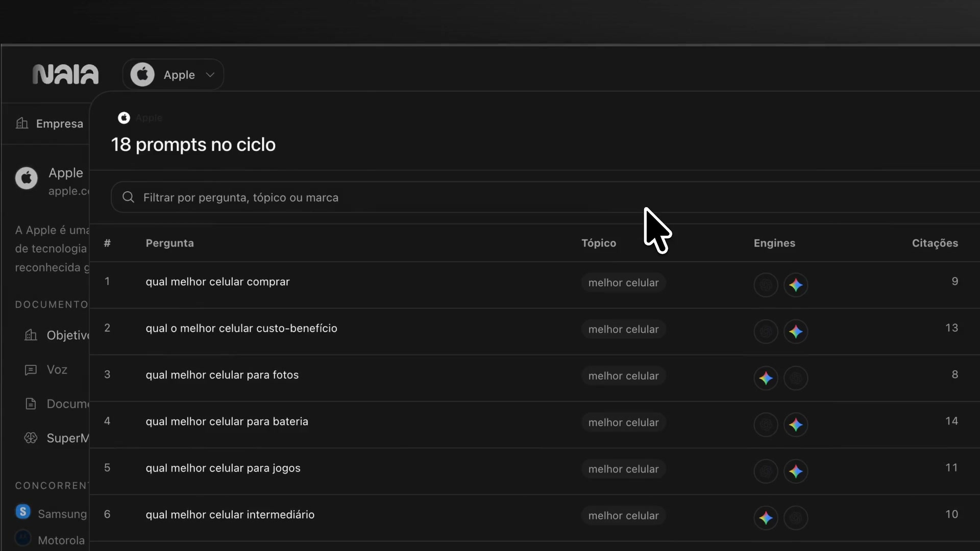Click the ChatGPT engine icon in 'para jogos' row
Image resolution: width=980 pixels, height=551 pixels.
pyautogui.click(x=766, y=471)
